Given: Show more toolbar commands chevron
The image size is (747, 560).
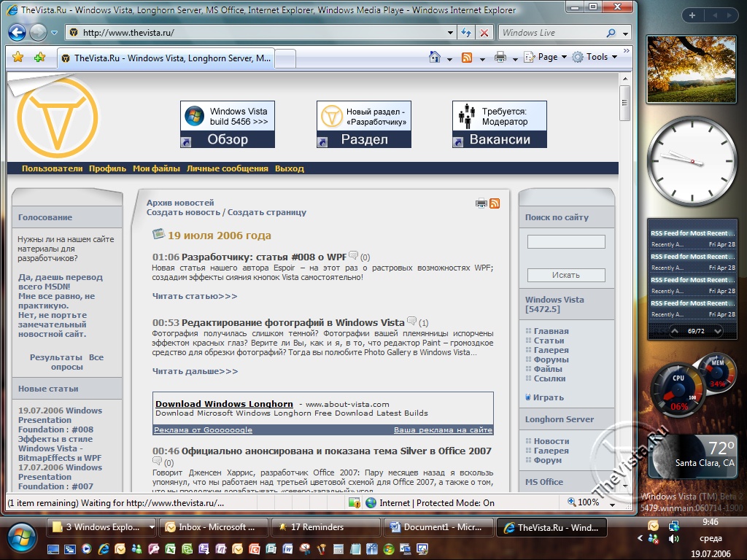Looking at the screenshot, I should click(x=626, y=50).
